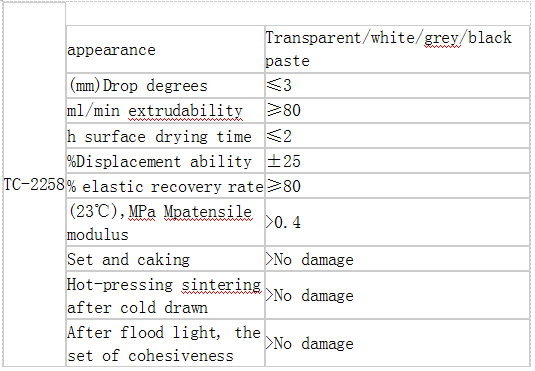
Task: Click the % elastic recovery rate cell
Action: coord(165,186)
